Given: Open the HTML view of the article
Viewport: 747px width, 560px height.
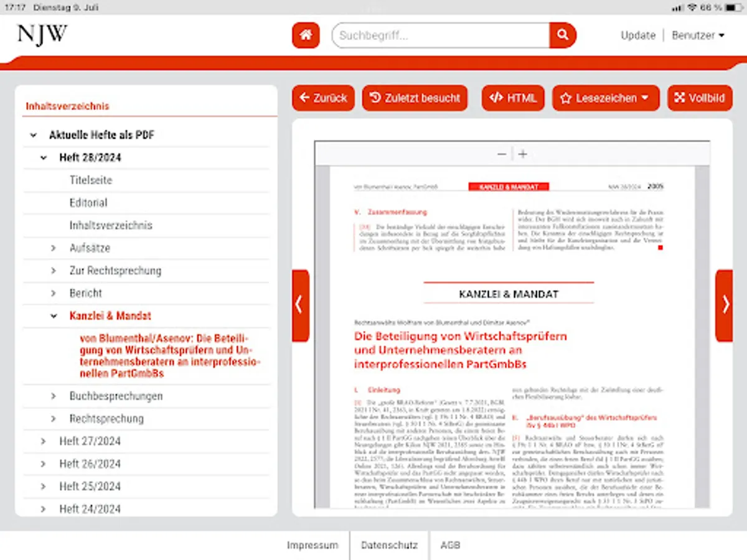Looking at the screenshot, I should click(x=513, y=98).
